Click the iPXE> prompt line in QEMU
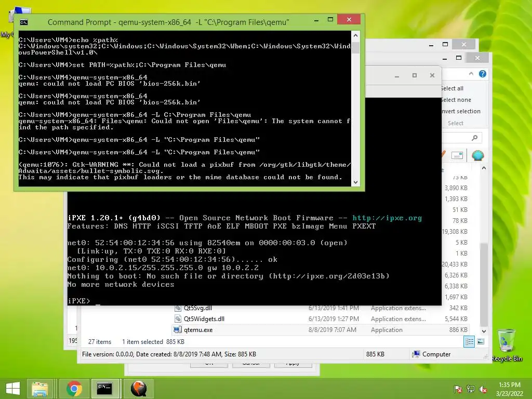 (79, 301)
